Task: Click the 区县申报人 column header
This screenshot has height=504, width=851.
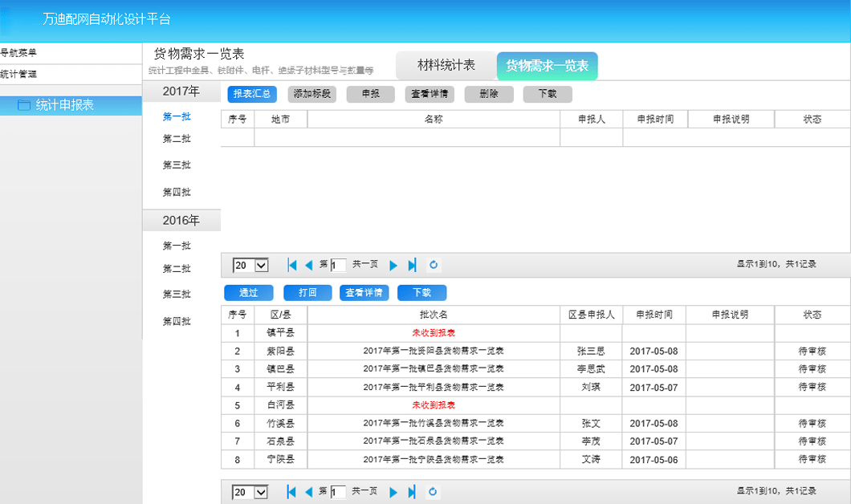Action: tap(591, 315)
